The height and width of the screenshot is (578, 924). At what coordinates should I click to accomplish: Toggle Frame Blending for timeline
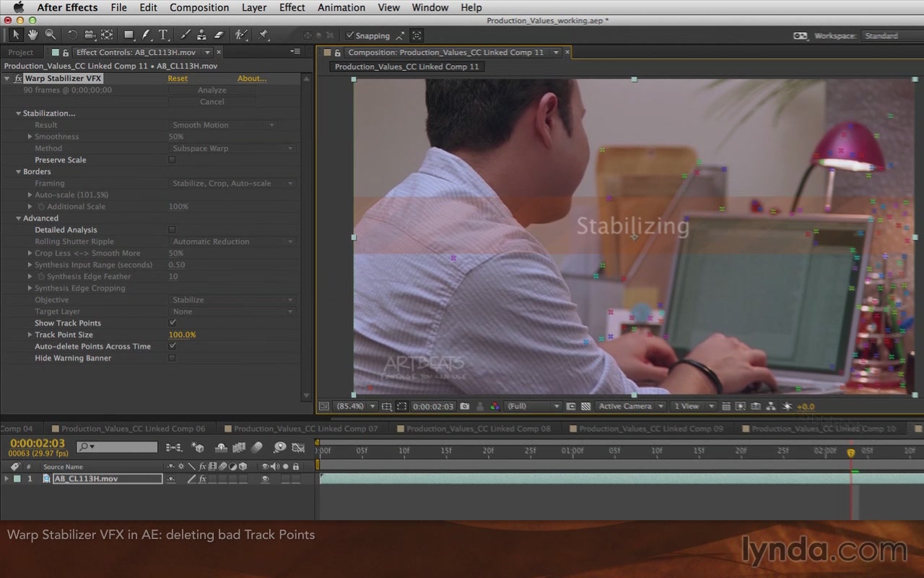pyautogui.click(x=239, y=448)
